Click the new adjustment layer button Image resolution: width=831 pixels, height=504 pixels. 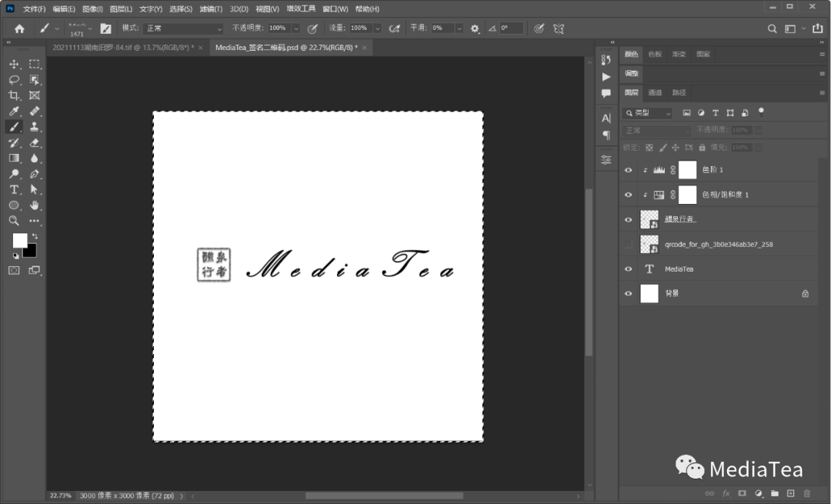point(759,493)
